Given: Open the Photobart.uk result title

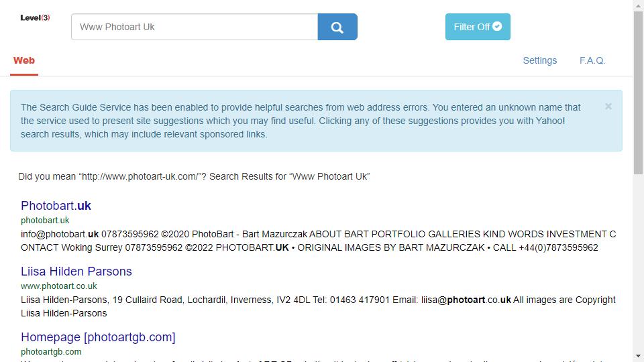Looking at the screenshot, I should [56, 206].
